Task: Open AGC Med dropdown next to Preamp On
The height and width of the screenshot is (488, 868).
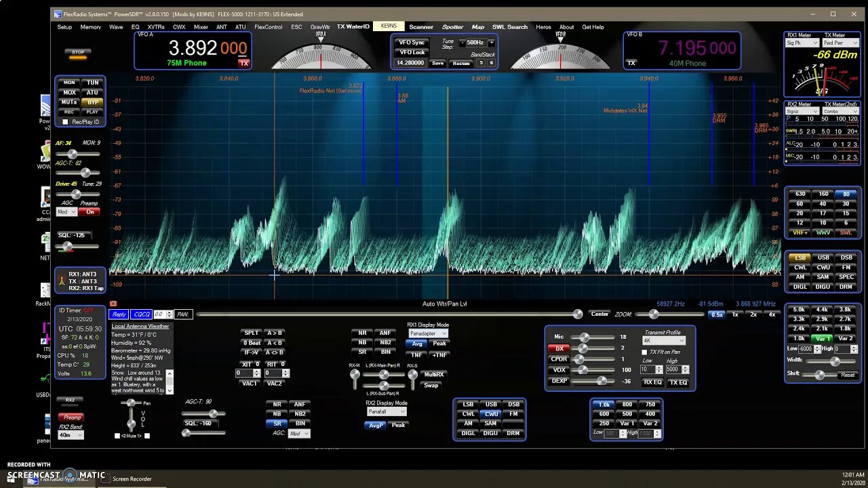Action: coord(66,211)
